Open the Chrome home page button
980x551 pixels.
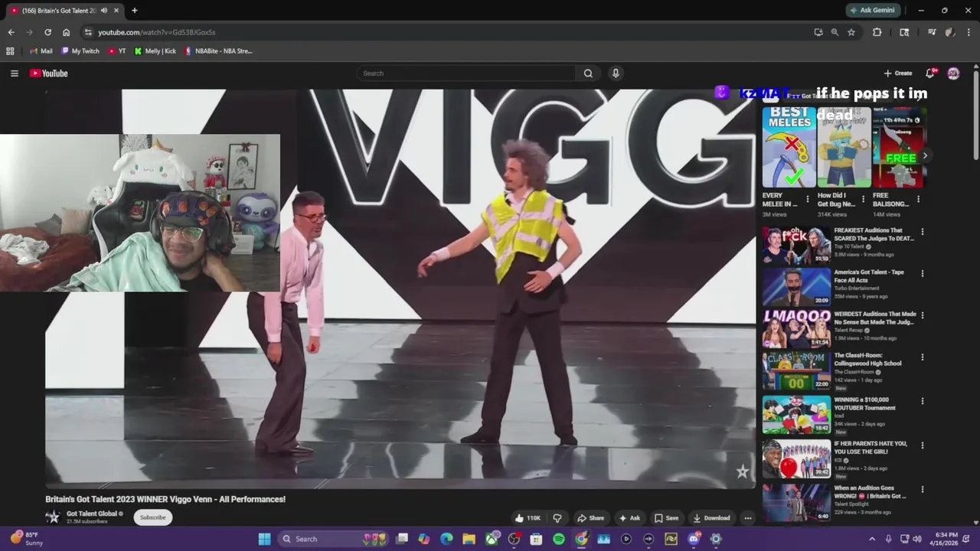click(x=66, y=32)
